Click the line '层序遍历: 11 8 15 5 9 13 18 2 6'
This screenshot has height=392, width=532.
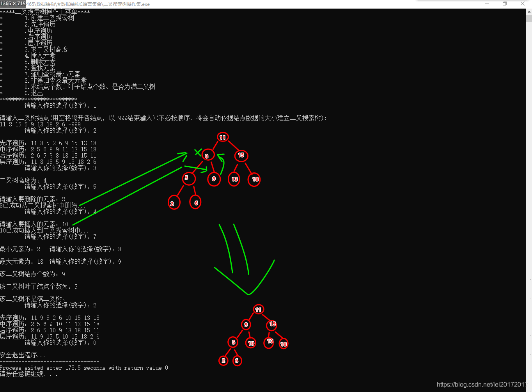48,162
